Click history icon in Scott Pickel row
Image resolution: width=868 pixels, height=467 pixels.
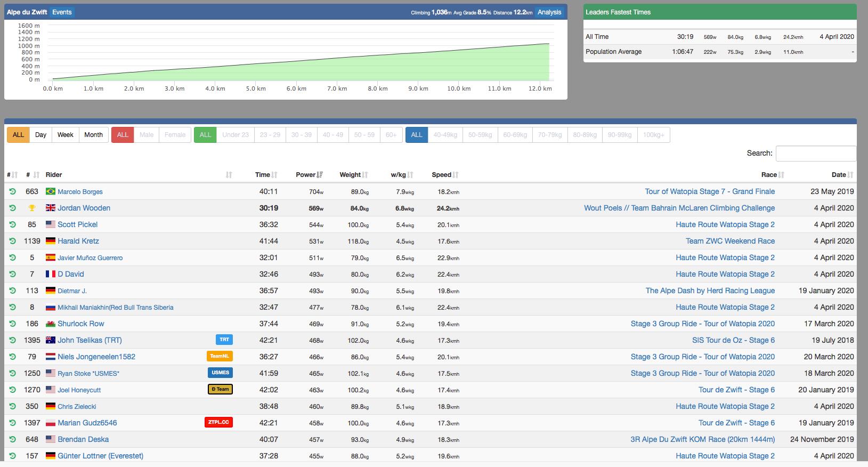(12, 224)
